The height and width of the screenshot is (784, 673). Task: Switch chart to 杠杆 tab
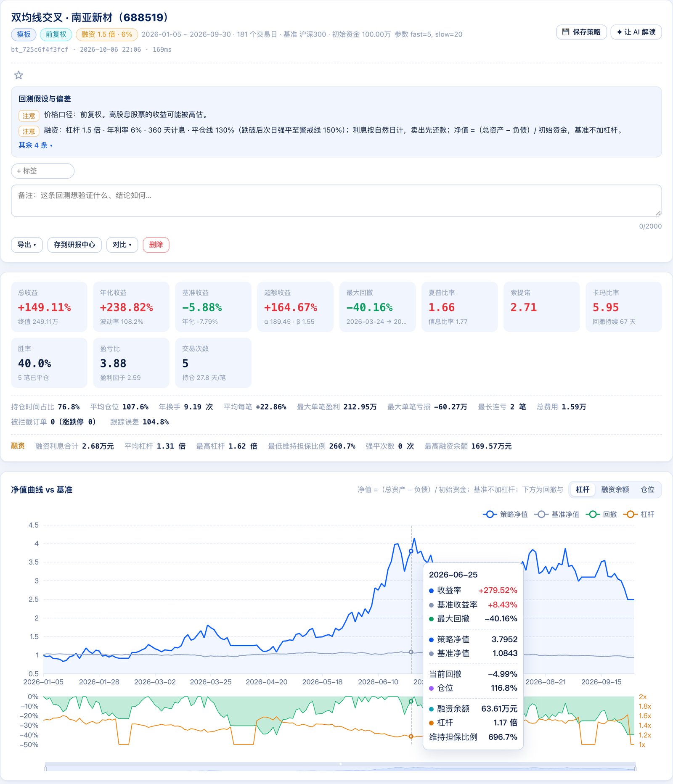point(582,489)
